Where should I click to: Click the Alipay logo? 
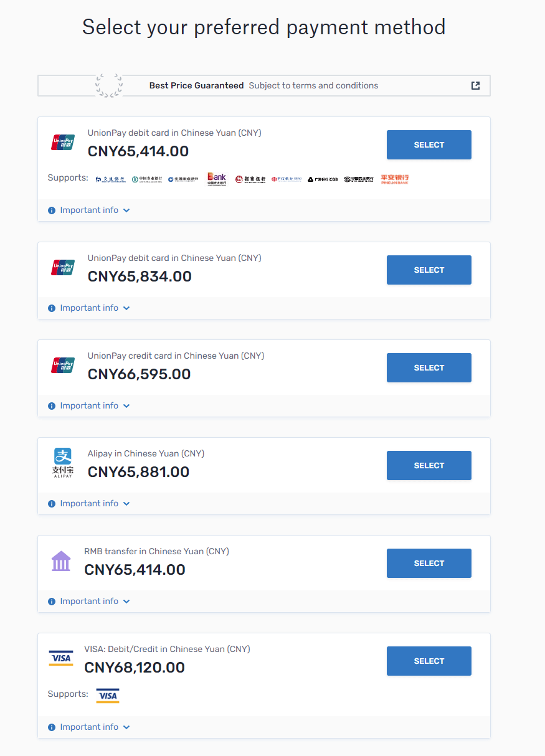coord(62,463)
